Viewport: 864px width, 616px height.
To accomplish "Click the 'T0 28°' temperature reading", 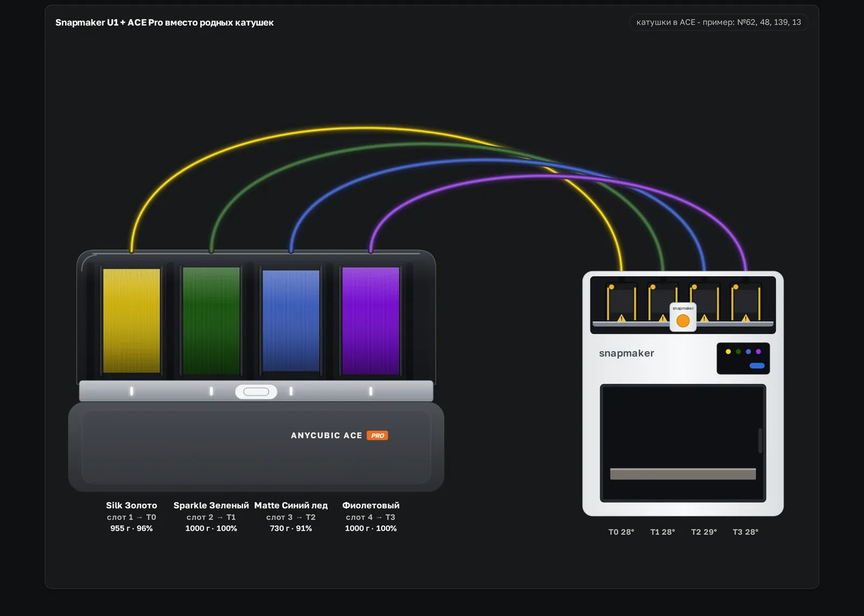I will click(x=622, y=532).
